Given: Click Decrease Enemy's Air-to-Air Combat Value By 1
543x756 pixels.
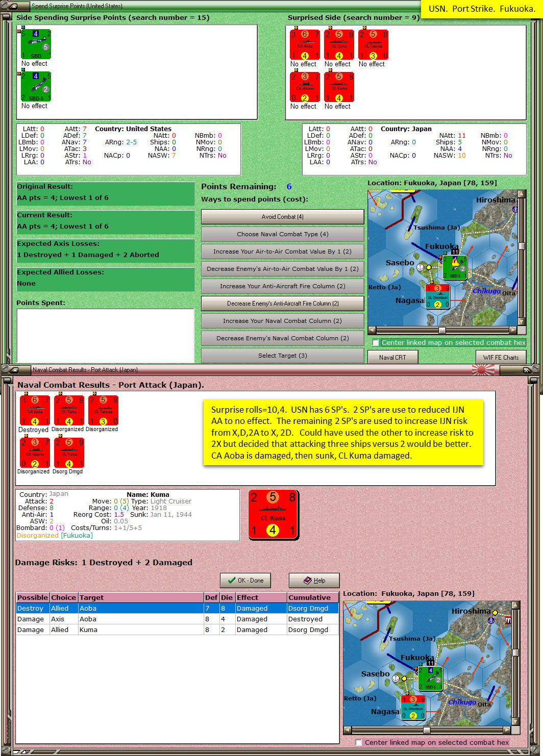Looking at the screenshot, I should click(x=282, y=269).
